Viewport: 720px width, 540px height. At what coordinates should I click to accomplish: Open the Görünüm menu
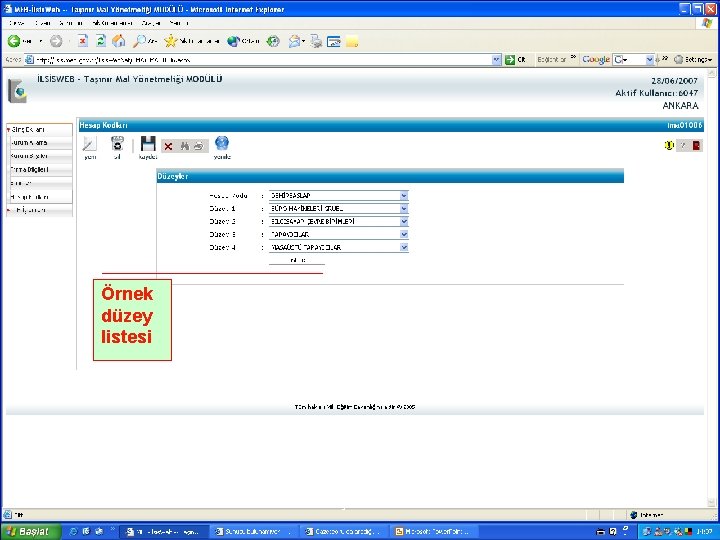click(70, 23)
